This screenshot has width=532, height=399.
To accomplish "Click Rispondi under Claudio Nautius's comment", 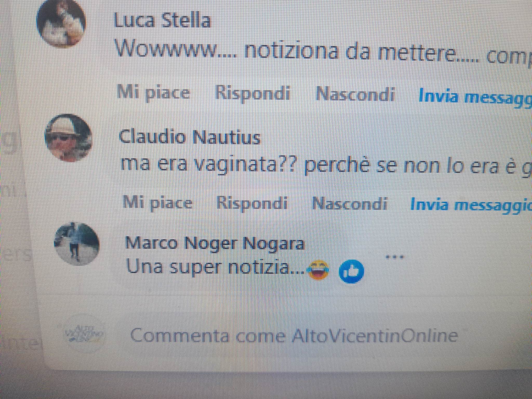I will (x=252, y=203).
